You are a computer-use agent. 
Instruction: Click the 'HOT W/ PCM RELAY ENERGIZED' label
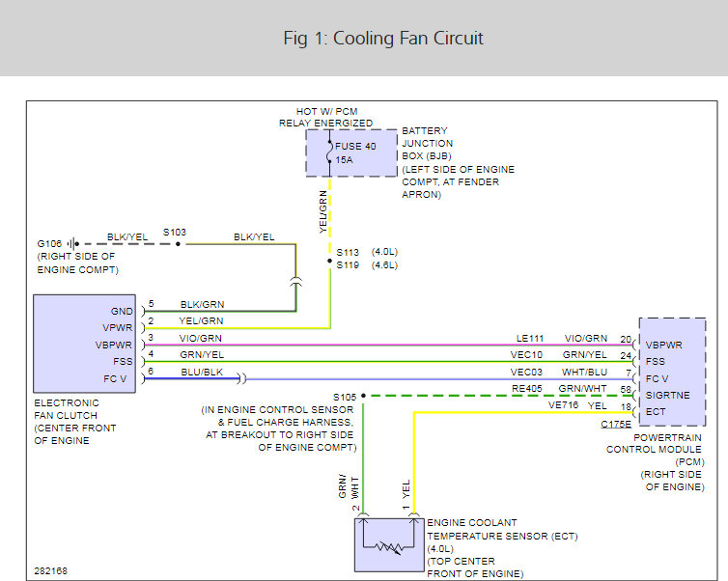[326, 118]
